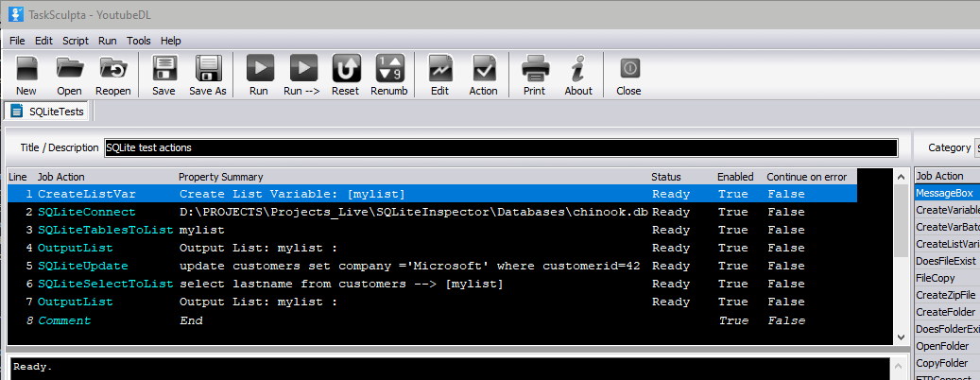Select CreateFolder in the actions list
The image size is (980, 380).
pos(947,312)
